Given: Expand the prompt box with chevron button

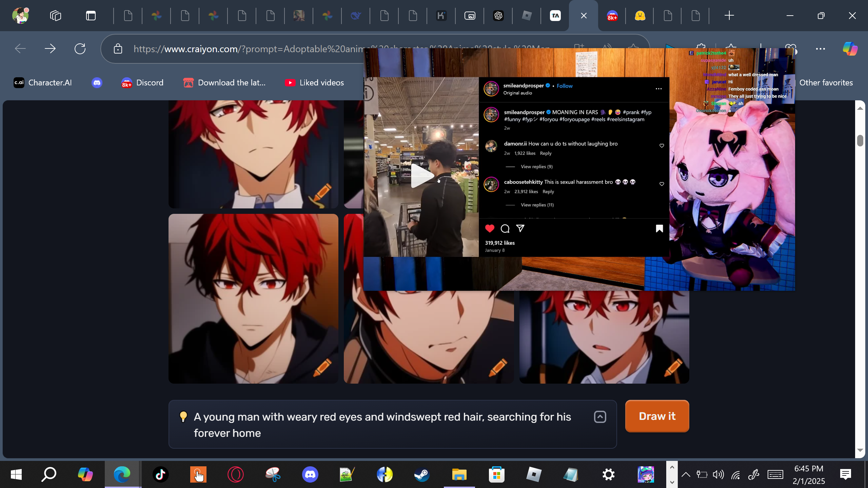Looking at the screenshot, I should 600,417.
